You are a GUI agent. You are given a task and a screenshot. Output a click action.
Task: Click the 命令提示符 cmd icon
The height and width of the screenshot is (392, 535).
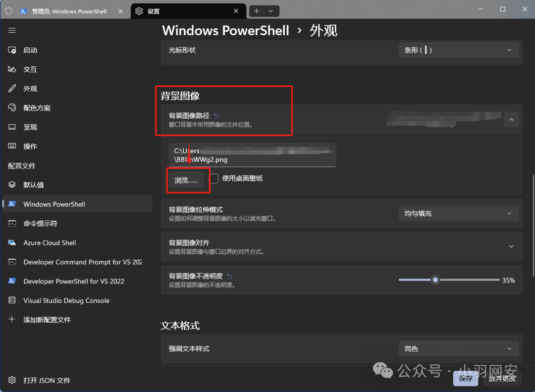12,224
